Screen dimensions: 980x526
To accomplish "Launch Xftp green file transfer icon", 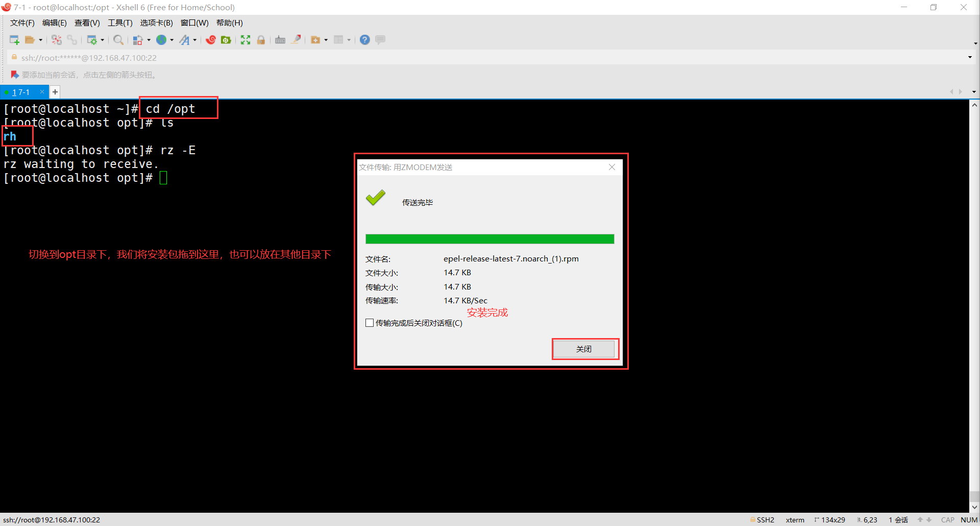I will [226, 40].
